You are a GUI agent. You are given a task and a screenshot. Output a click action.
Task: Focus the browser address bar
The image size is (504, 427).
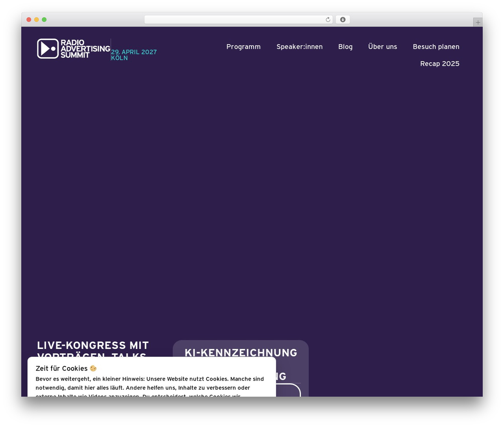(x=239, y=20)
